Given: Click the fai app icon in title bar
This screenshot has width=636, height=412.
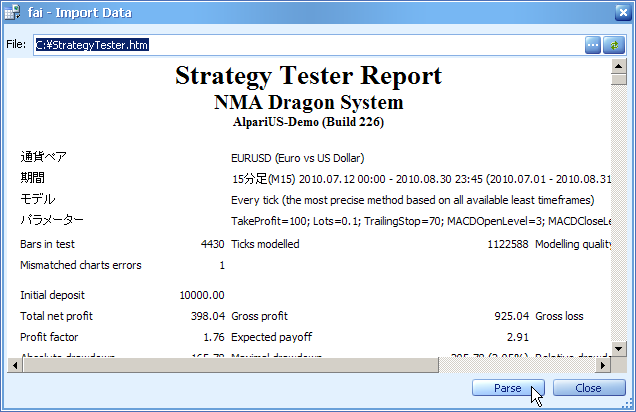Looking at the screenshot, I should pyautogui.click(x=12, y=13).
